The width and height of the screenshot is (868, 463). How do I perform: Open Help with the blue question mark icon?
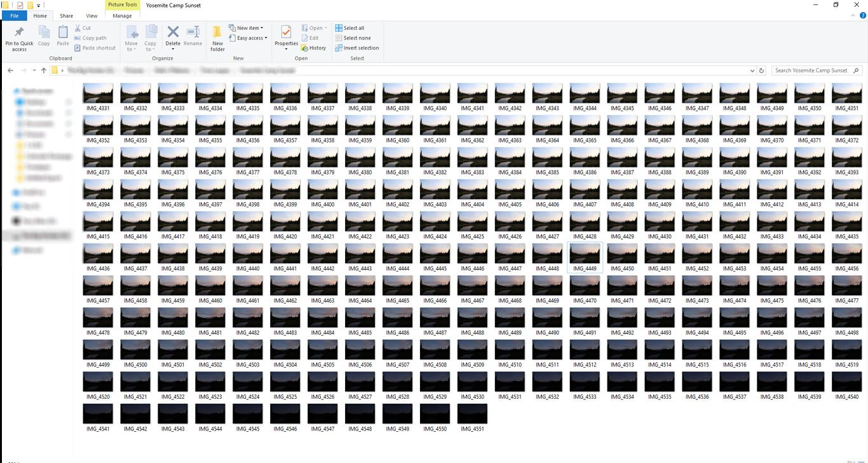862,15
